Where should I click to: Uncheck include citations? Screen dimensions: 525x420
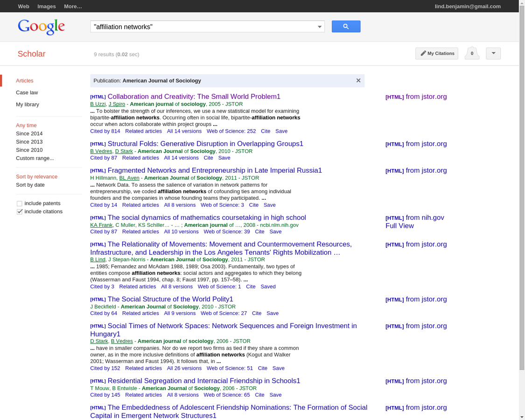coord(20,212)
